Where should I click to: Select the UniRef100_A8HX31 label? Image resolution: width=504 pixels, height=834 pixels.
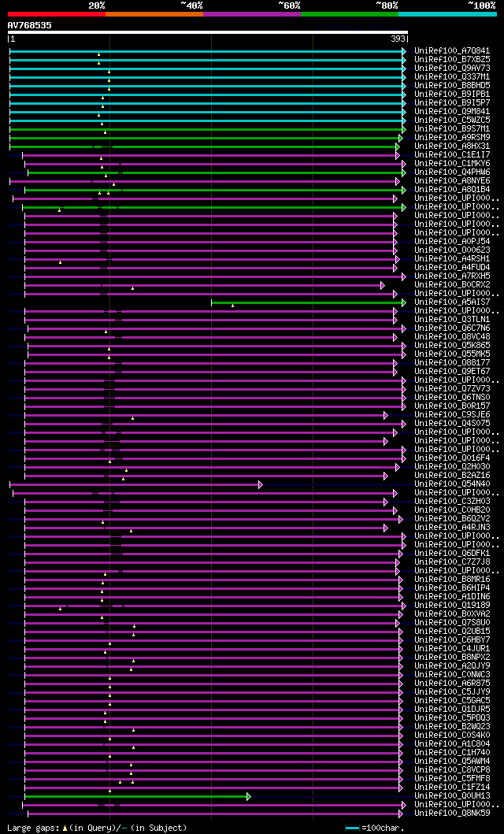(x=453, y=146)
